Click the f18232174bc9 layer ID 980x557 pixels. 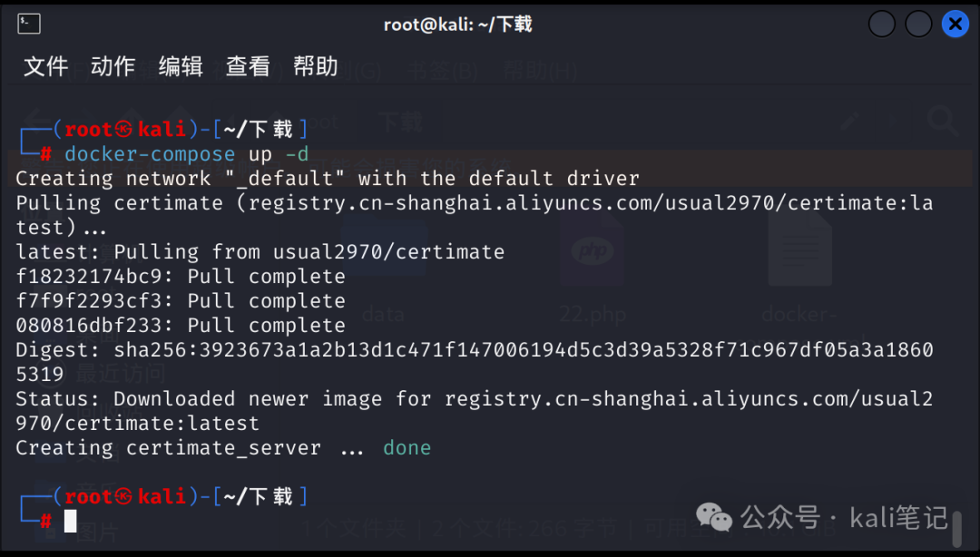(x=88, y=277)
